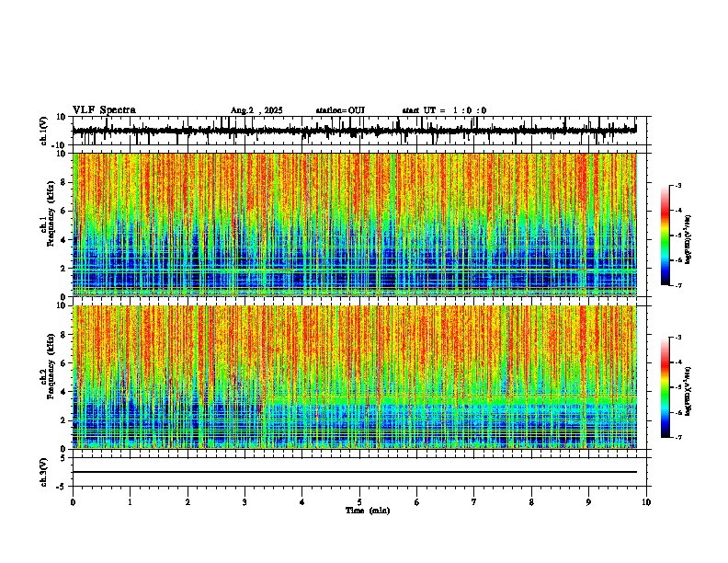
Task: Click the time axis tick label "2"
Action: point(188,502)
